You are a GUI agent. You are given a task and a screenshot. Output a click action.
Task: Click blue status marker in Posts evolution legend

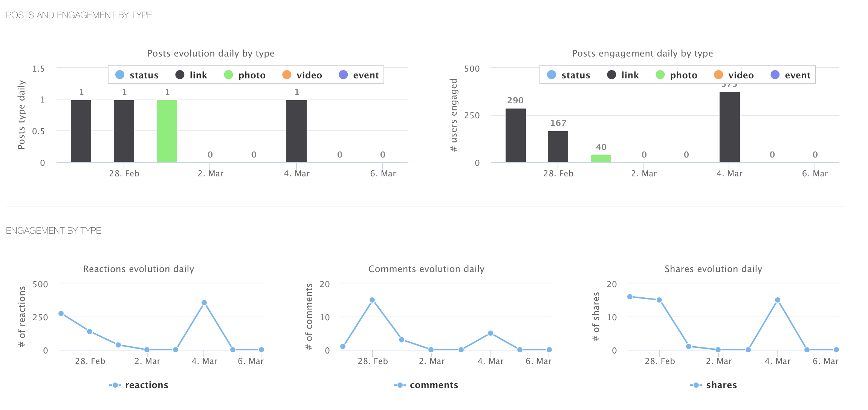click(120, 75)
